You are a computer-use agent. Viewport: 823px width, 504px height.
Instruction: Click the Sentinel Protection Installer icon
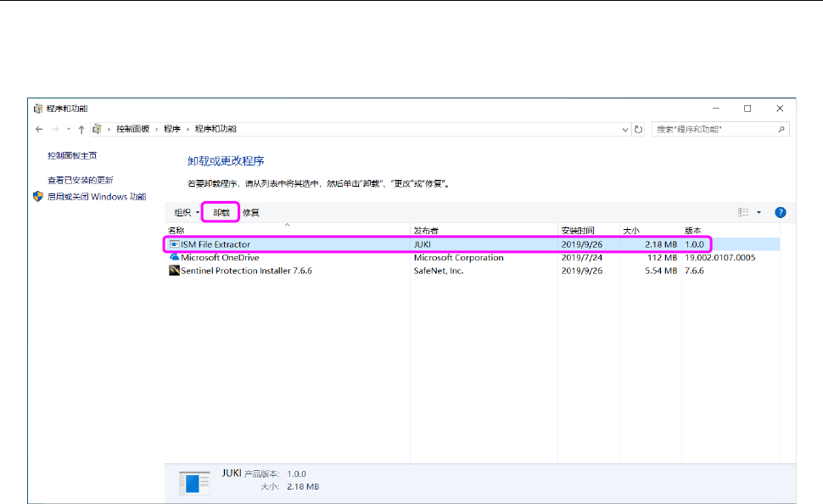pos(174,271)
